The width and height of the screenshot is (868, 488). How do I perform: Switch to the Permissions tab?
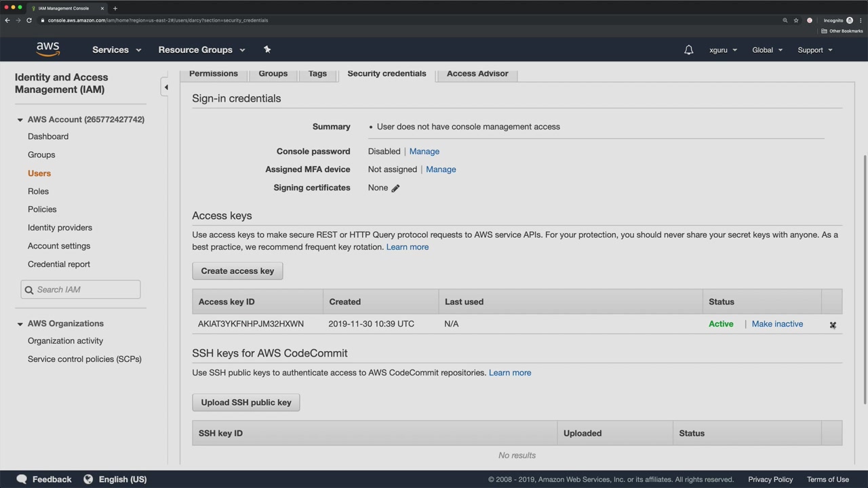pyautogui.click(x=214, y=74)
